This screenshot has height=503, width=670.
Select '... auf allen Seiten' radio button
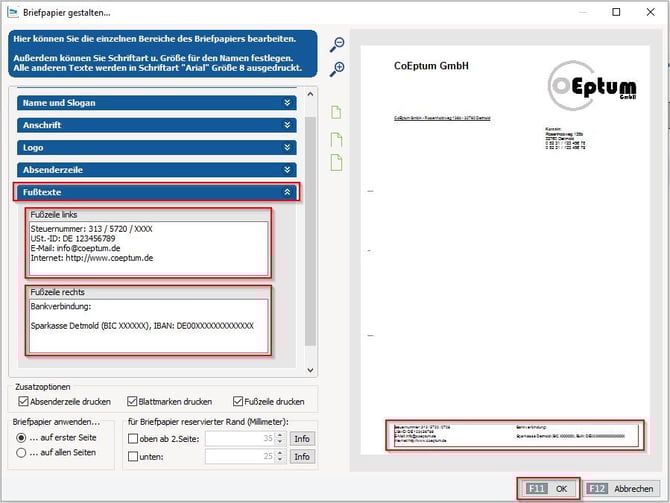tap(20, 452)
